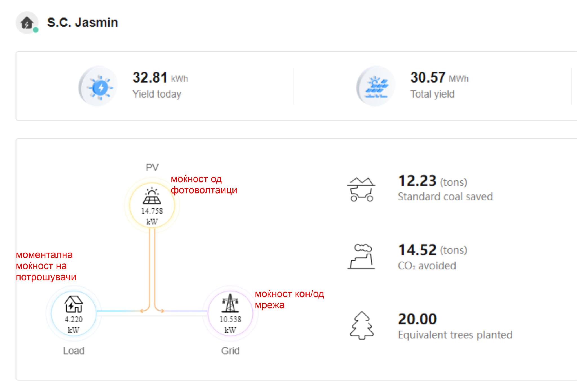The image size is (577, 392).
Task: Click the PV label above solar node
Action: [152, 168]
